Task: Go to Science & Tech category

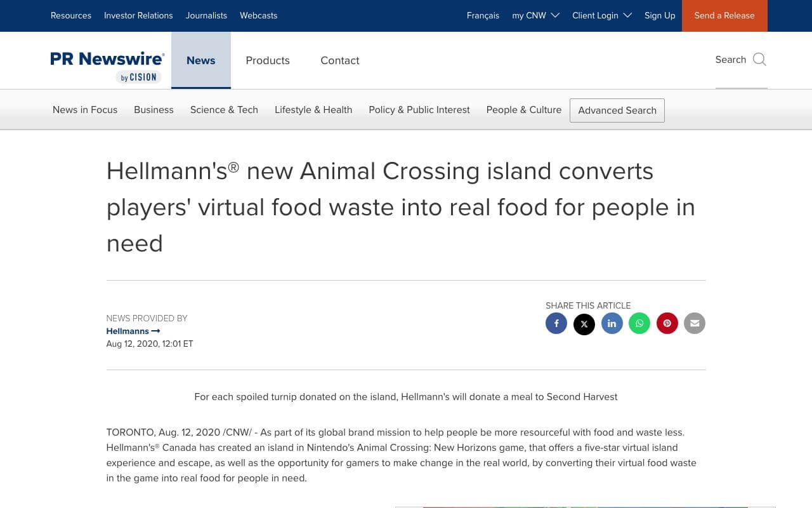Action: click(x=224, y=110)
